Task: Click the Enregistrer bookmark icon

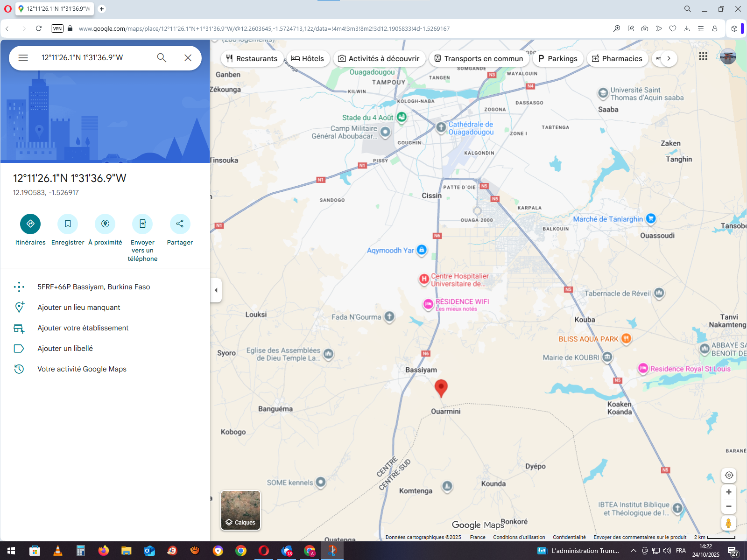Action: 68,224
